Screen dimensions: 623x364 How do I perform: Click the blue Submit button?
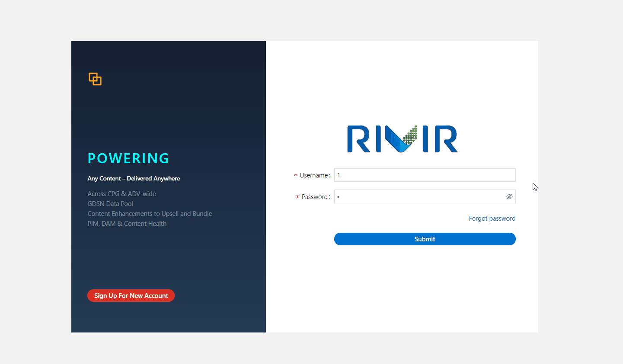point(425,239)
